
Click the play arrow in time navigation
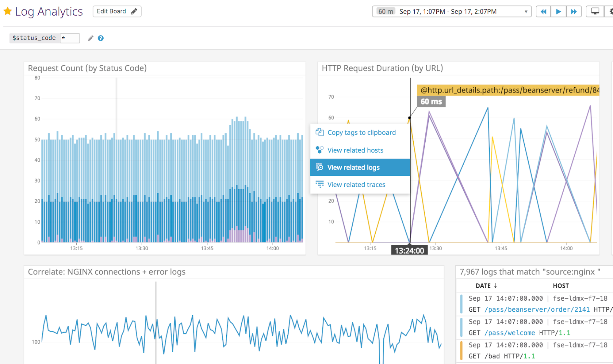tap(558, 11)
